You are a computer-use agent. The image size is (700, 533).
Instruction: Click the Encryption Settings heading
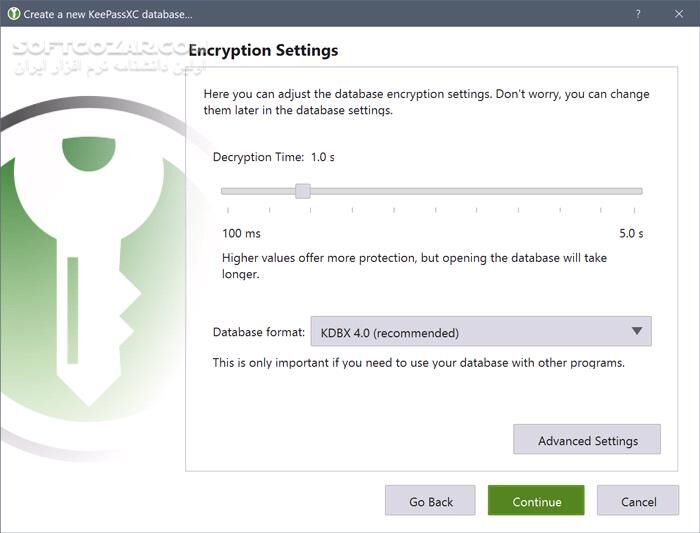click(x=264, y=50)
